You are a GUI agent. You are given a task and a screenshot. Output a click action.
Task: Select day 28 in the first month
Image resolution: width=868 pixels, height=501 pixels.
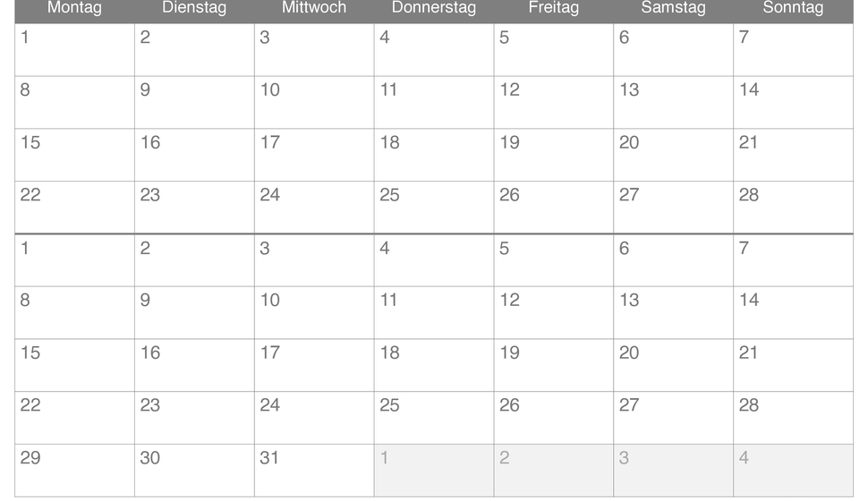pyautogui.click(x=793, y=208)
